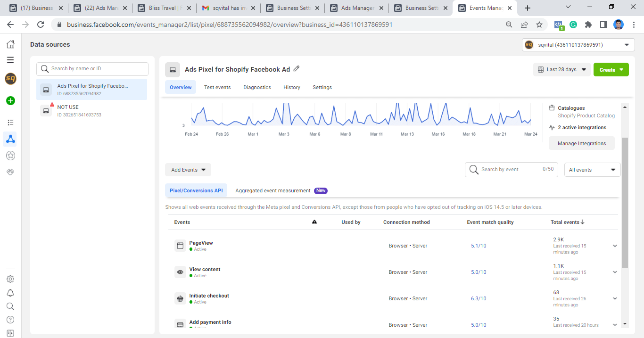Viewport: 644px width, 338px height.
Task: Click the Manage Integrations button
Action: (581, 143)
